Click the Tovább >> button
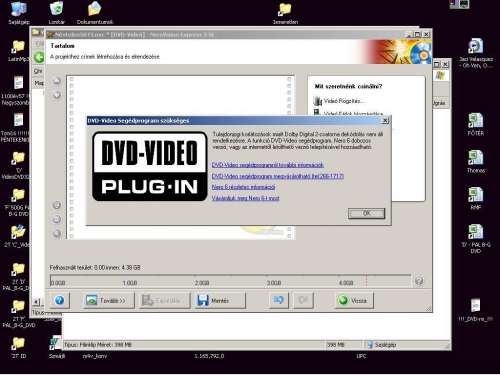 109,300
